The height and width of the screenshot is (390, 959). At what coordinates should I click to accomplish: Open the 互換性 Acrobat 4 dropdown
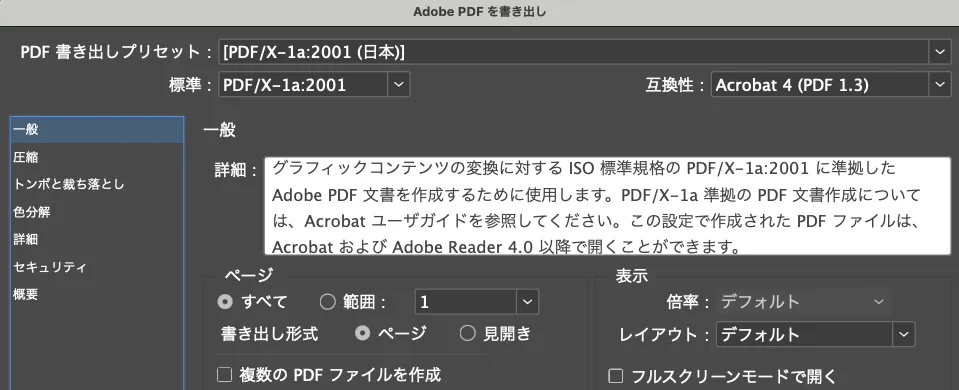(831, 84)
